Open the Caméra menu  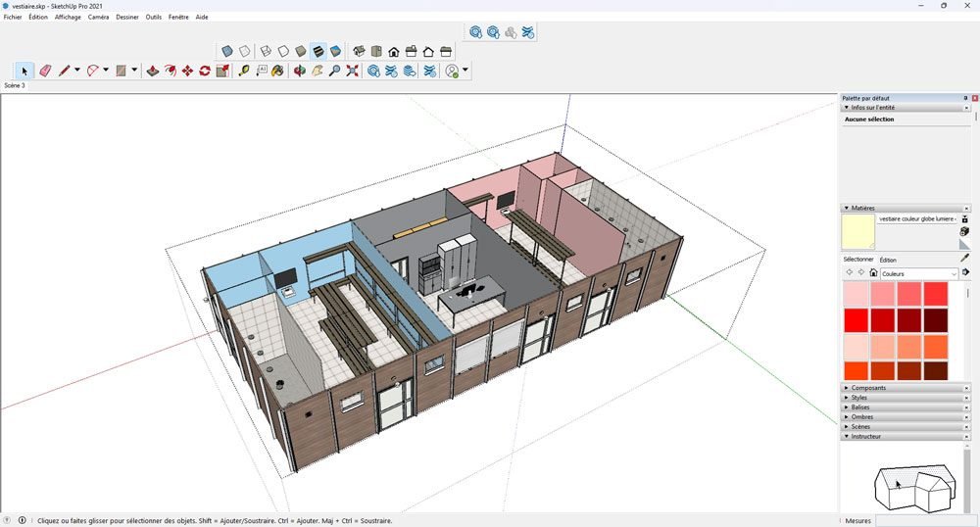pos(98,17)
